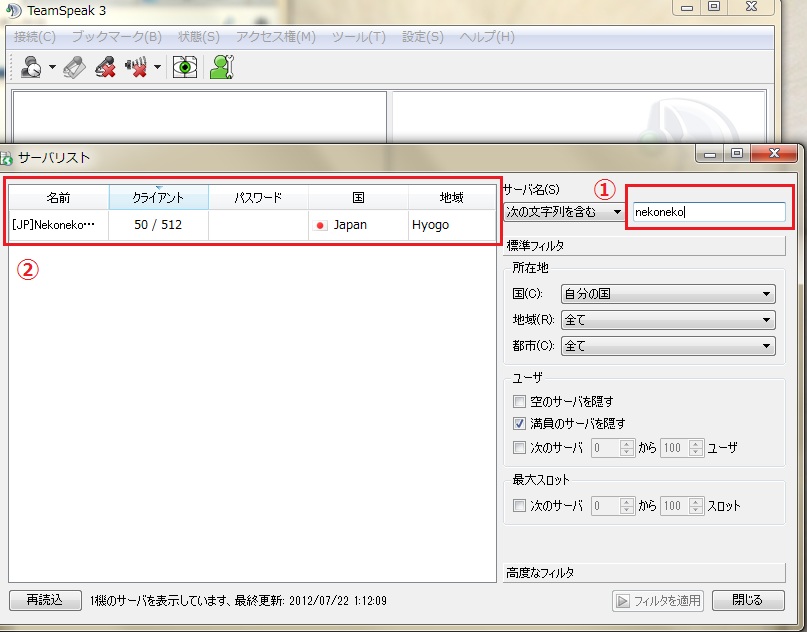Click the server name search field
807x632 pixels.
pos(708,212)
